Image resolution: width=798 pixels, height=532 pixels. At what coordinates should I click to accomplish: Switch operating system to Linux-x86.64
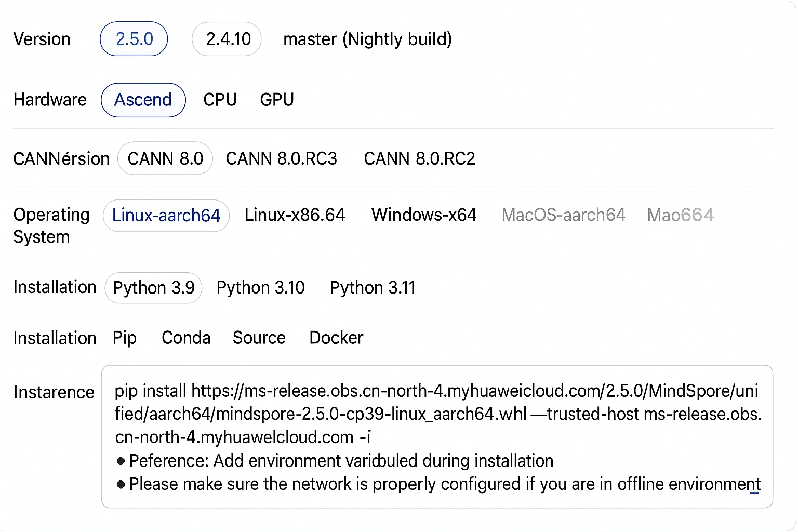[x=295, y=215]
